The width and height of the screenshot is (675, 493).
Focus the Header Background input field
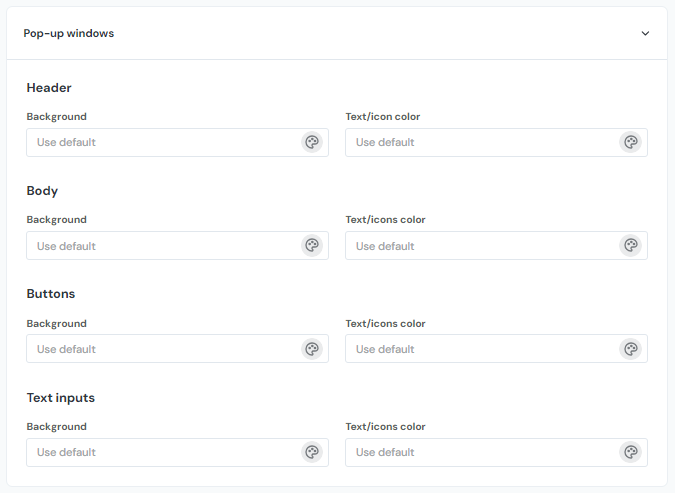click(x=160, y=142)
